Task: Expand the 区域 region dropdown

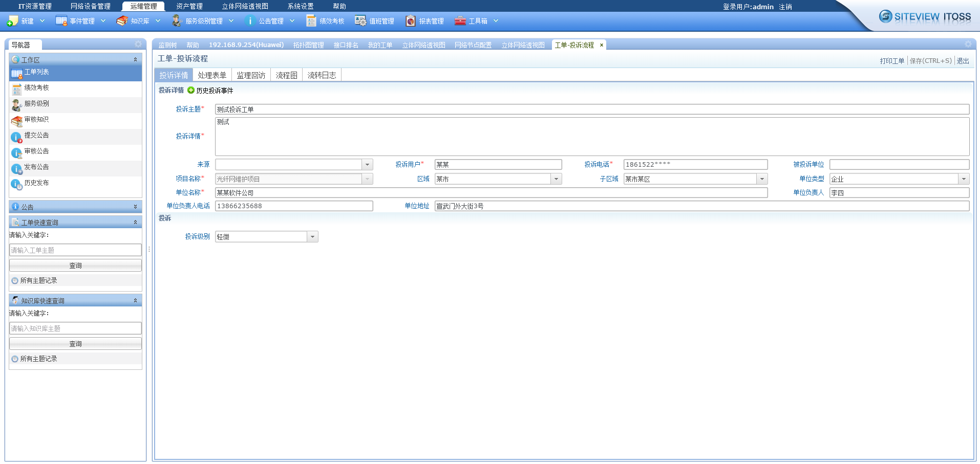Action: (x=557, y=179)
